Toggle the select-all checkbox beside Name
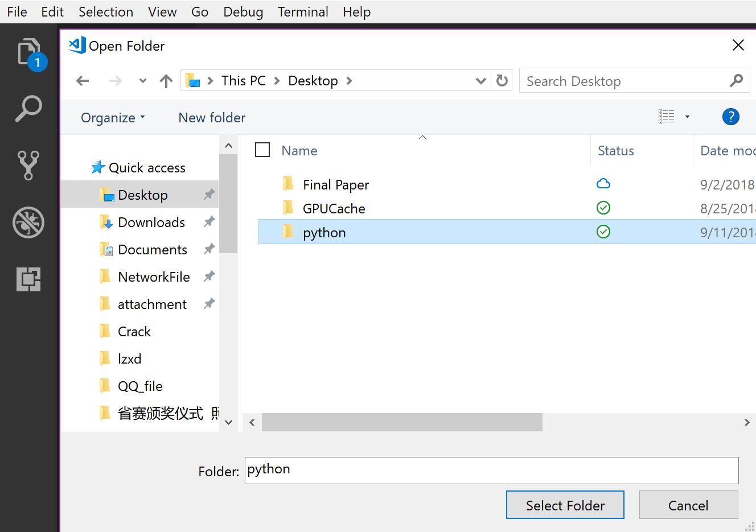 [262, 150]
